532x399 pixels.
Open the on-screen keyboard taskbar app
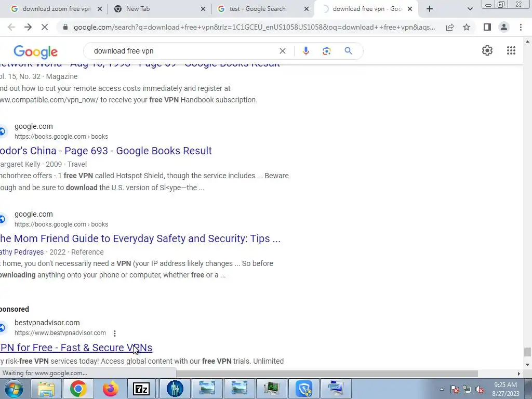(336, 389)
